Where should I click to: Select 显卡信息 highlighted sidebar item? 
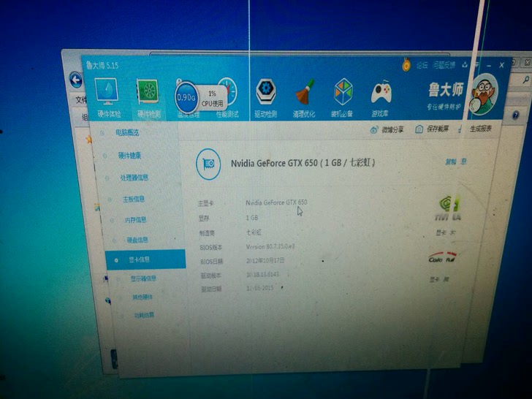tap(145, 259)
